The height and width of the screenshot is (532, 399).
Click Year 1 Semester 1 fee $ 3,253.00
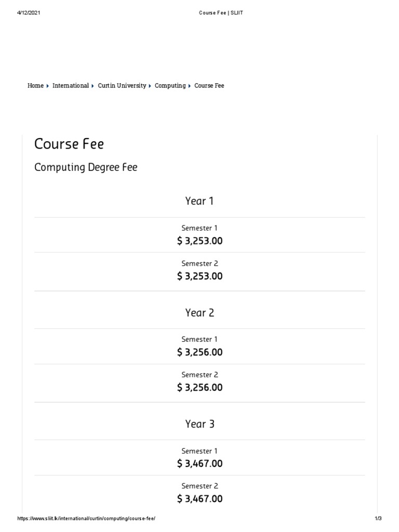[x=199, y=241]
